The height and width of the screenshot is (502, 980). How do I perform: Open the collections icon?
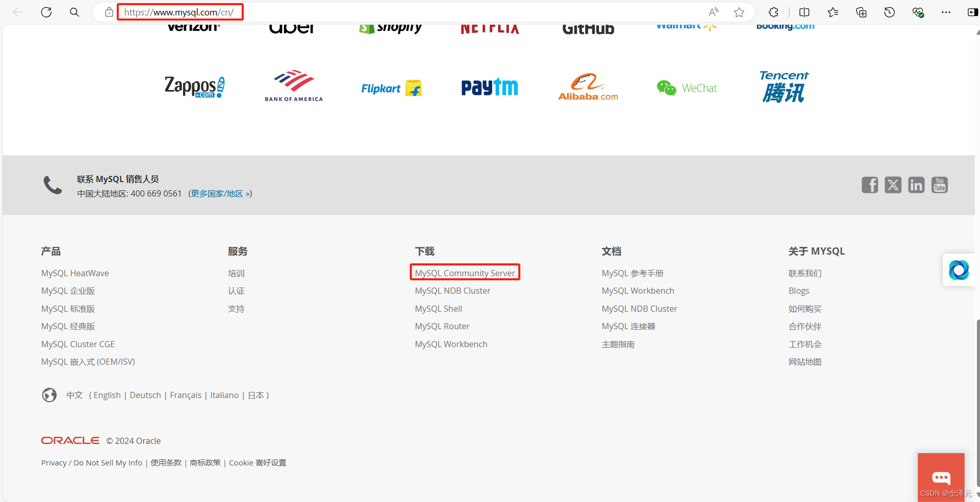(861, 12)
